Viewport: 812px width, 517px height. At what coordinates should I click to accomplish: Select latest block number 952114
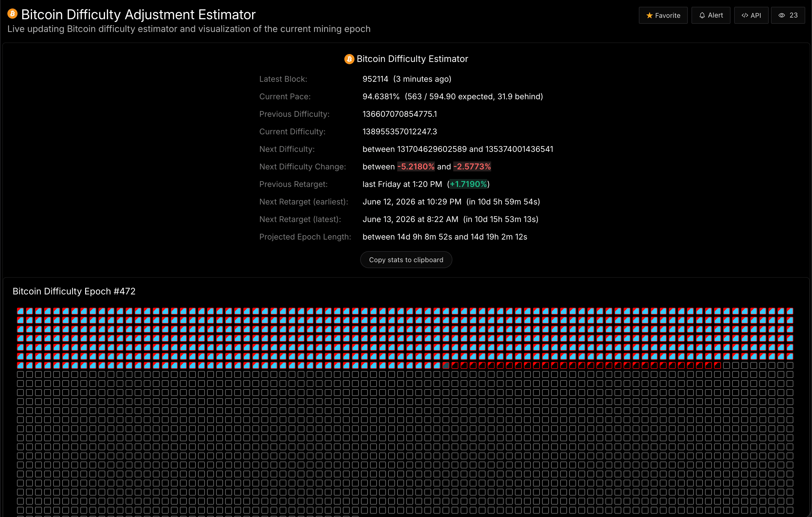(375, 79)
